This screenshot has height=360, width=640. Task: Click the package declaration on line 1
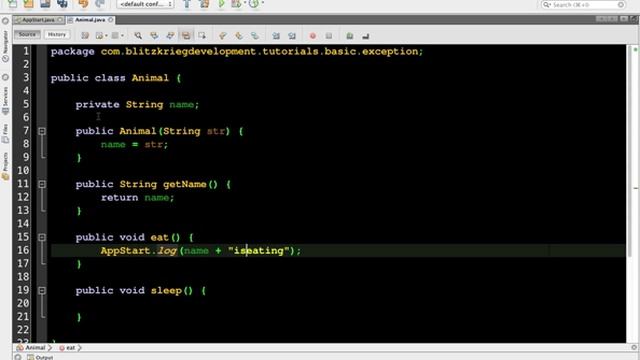(237, 51)
